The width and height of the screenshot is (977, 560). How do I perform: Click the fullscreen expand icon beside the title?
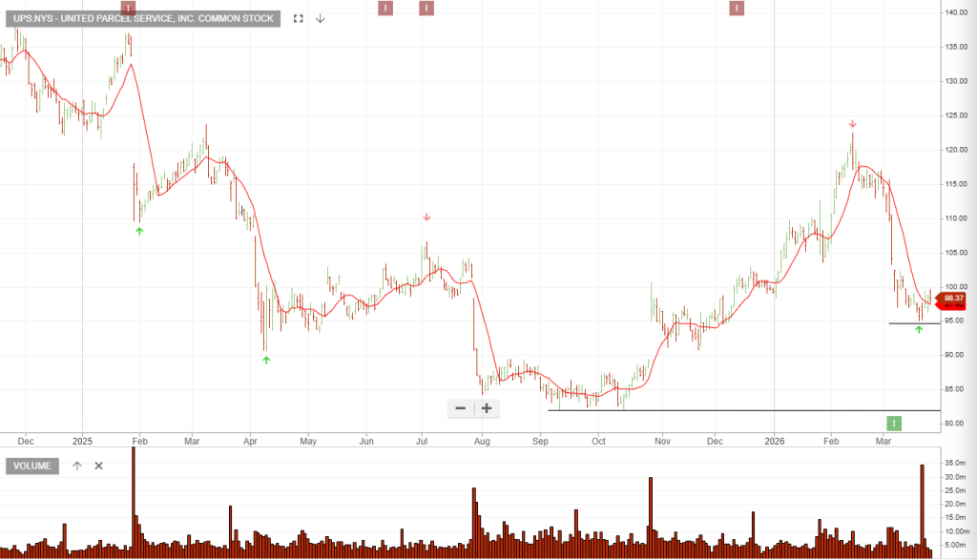pos(299,18)
